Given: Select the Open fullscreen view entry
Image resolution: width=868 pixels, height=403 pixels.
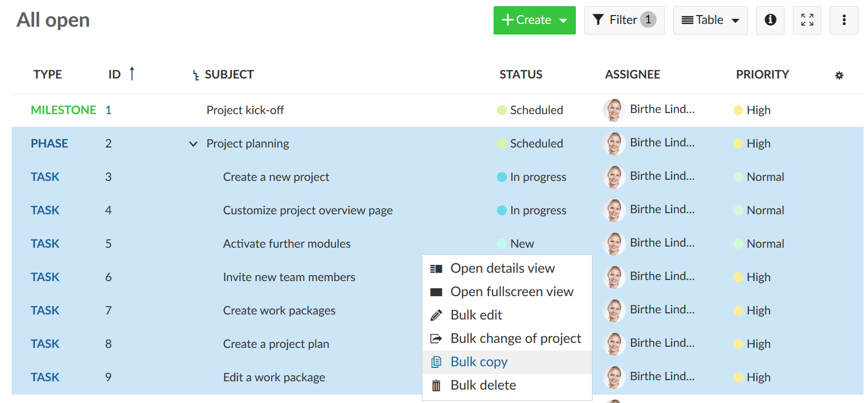Looking at the screenshot, I should pos(511,292).
